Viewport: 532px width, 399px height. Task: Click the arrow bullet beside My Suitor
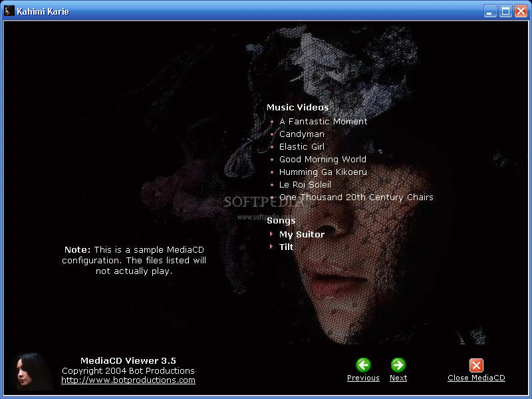(x=271, y=234)
